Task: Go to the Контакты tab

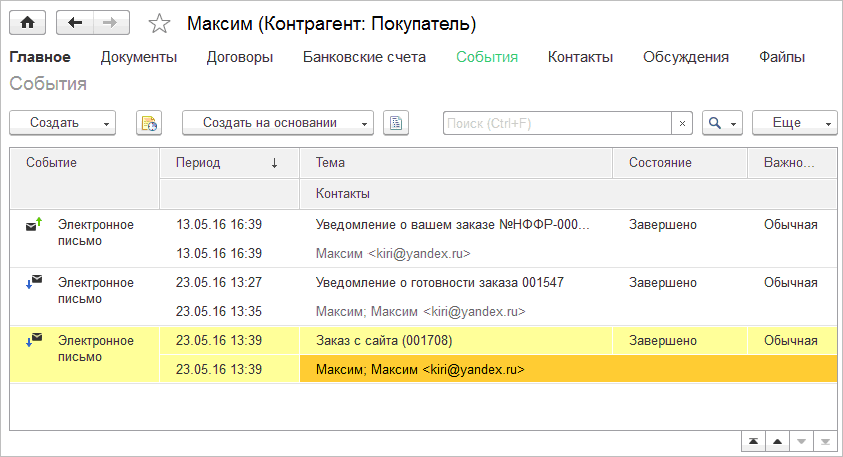Action: point(580,57)
